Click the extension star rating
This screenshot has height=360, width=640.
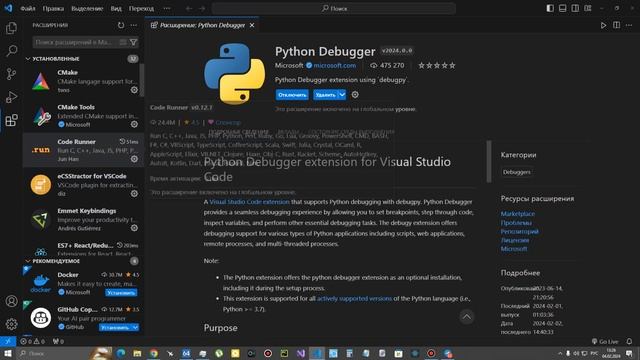click(436, 65)
